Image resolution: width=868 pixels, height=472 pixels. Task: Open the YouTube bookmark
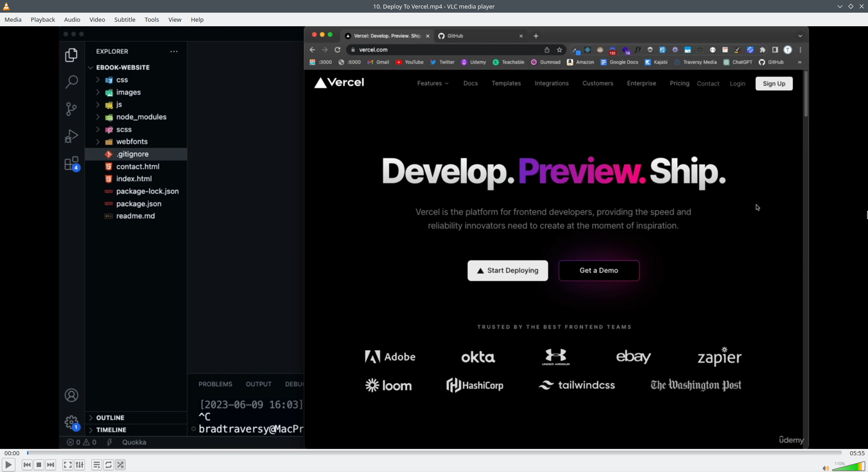click(x=410, y=62)
